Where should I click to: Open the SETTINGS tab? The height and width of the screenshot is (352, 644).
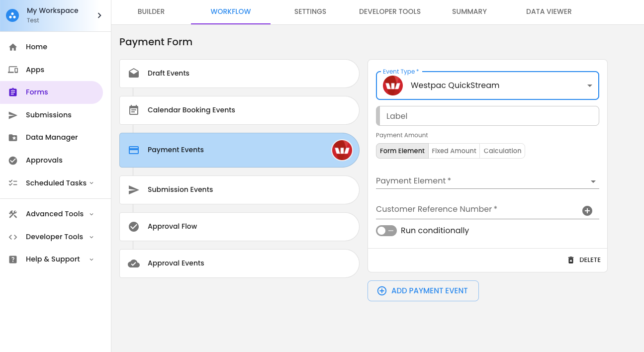click(x=310, y=12)
